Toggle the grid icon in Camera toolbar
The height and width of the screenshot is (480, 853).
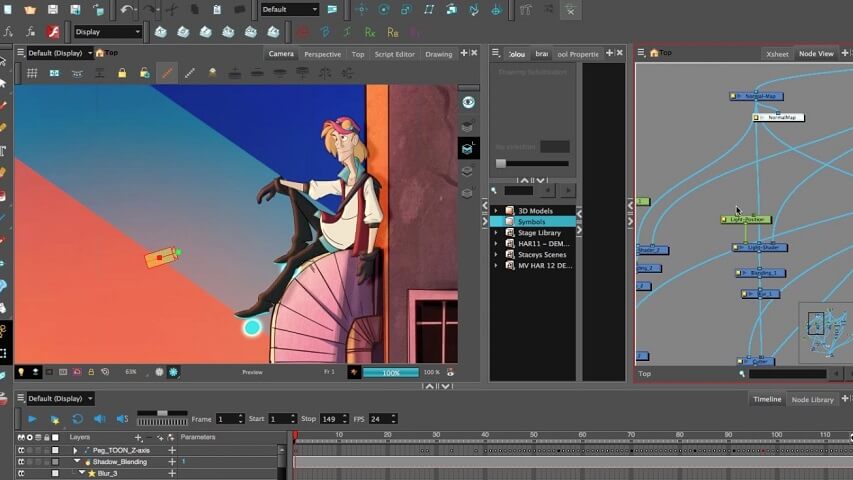[32, 73]
